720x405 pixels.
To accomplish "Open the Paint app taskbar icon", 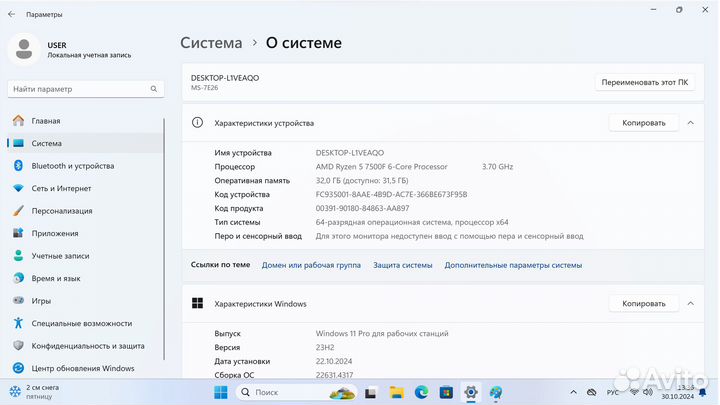I will coord(496,393).
